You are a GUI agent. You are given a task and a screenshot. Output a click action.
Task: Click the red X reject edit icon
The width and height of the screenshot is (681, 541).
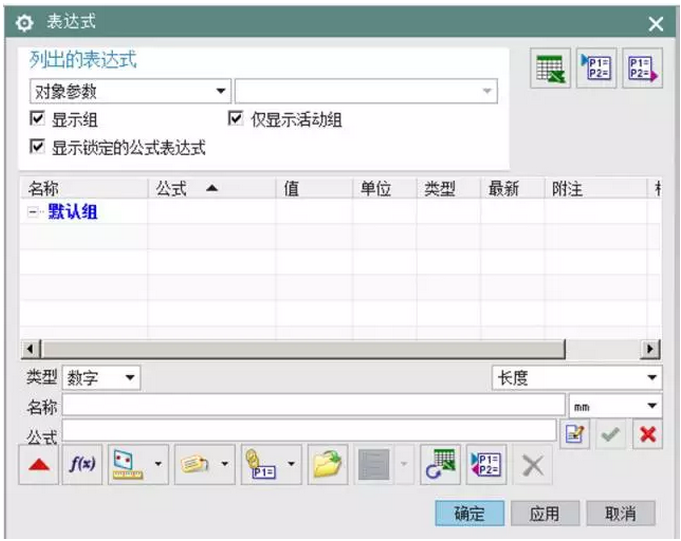(647, 433)
